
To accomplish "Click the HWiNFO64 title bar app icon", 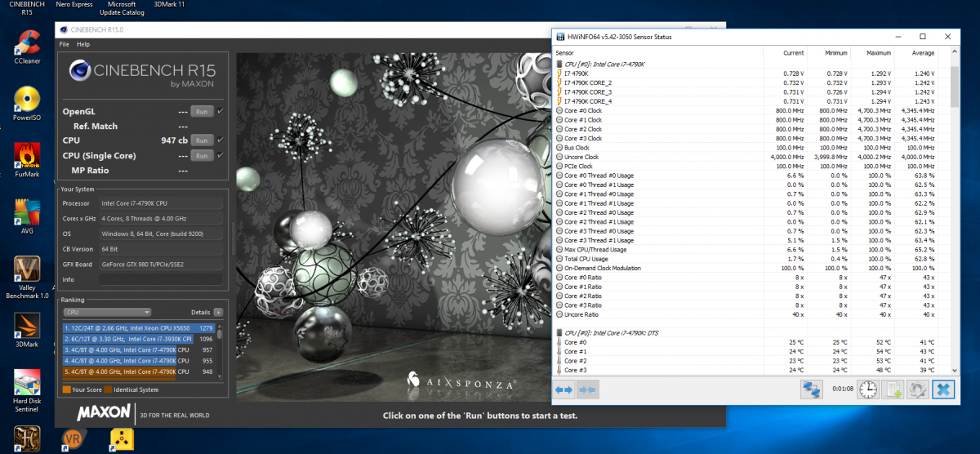I will pos(559,37).
